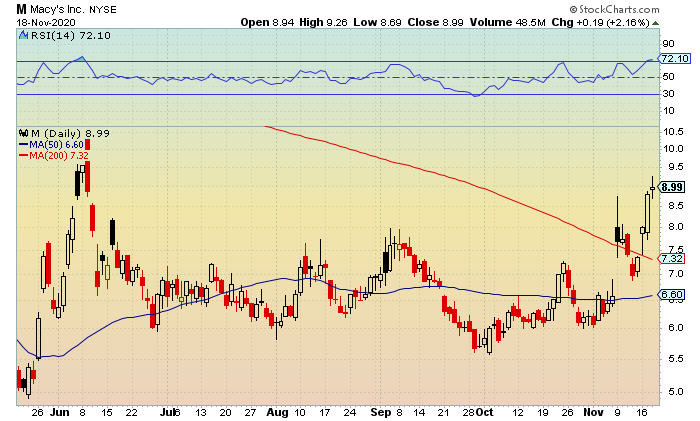Click the Open 8.94 value
The image size is (700, 421).
click(267, 22)
